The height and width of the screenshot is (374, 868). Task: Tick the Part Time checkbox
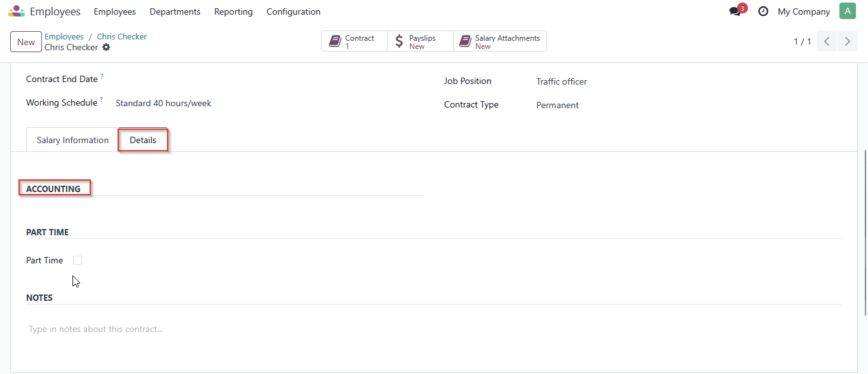point(78,260)
